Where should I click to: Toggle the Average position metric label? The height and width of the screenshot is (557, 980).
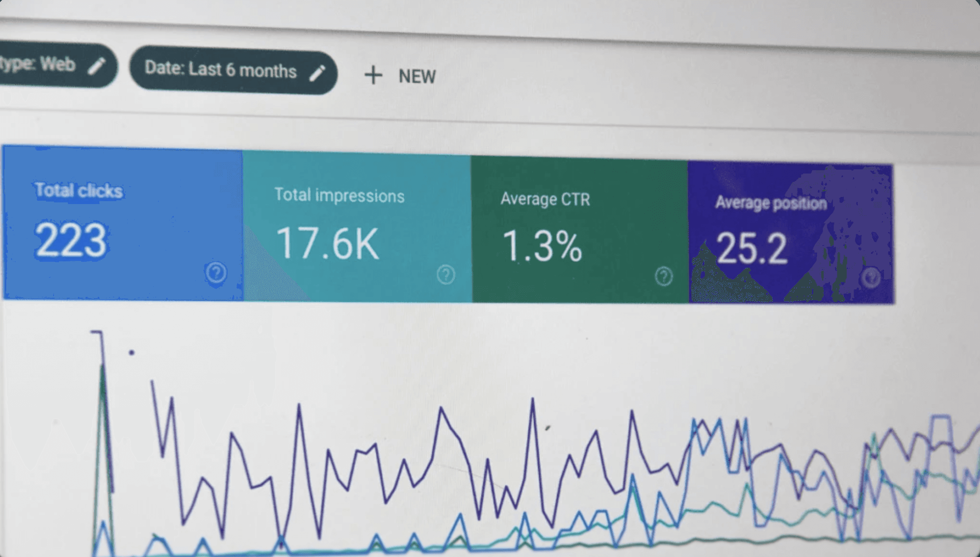771,203
